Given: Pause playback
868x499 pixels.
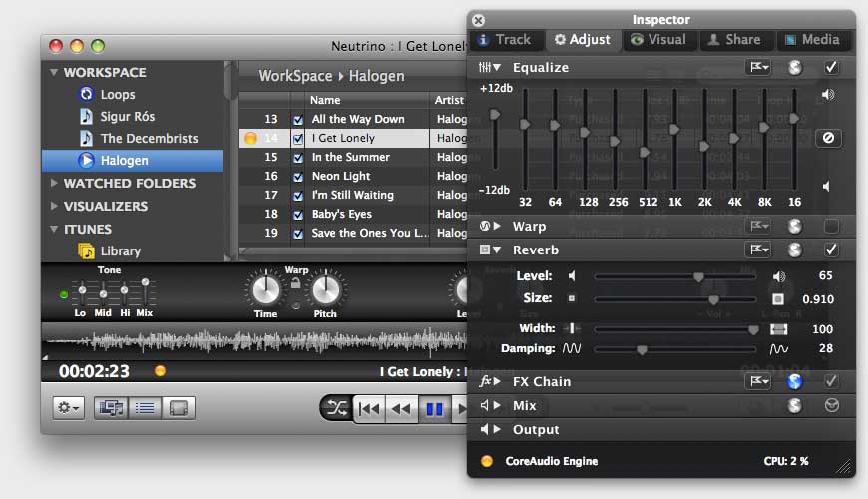Looking at the screenshot, I should click(435, 409).
